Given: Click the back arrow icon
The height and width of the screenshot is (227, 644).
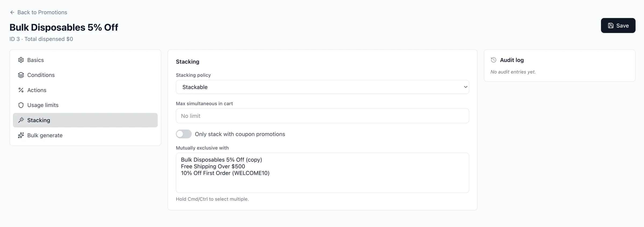Looking at the screenshot, I should click(12, 12).
